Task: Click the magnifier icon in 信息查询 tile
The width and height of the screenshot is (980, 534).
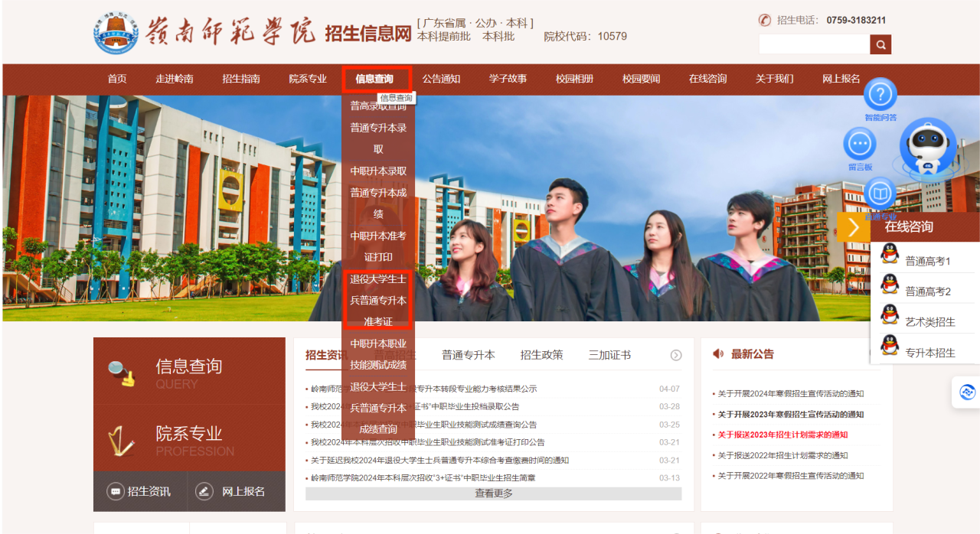Action: [x=121, y=372]
